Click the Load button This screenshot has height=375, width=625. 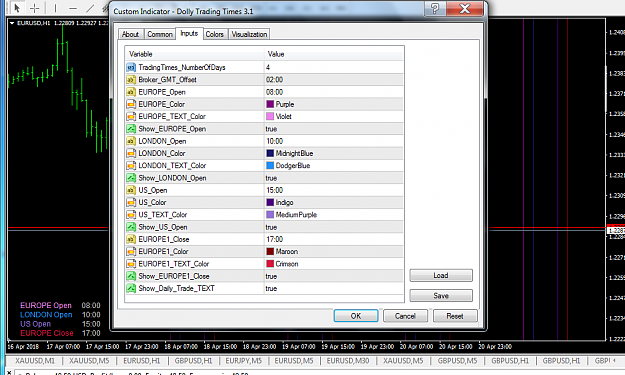coord(441,275)
